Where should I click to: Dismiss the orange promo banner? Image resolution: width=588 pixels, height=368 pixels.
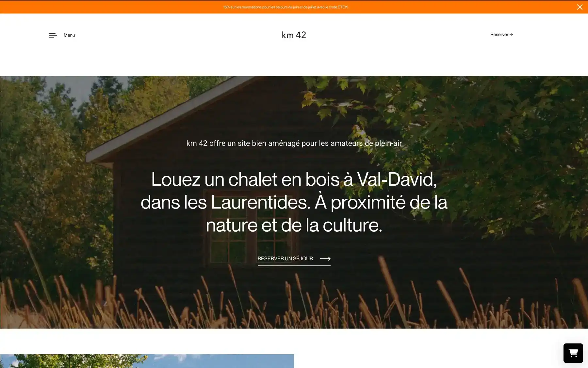tap(580, 7)
